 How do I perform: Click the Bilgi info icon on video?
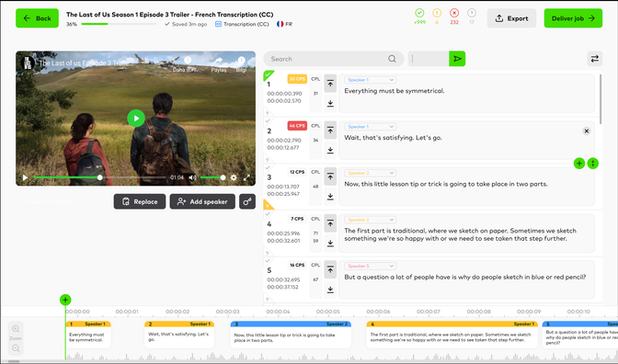pos(241,61)
